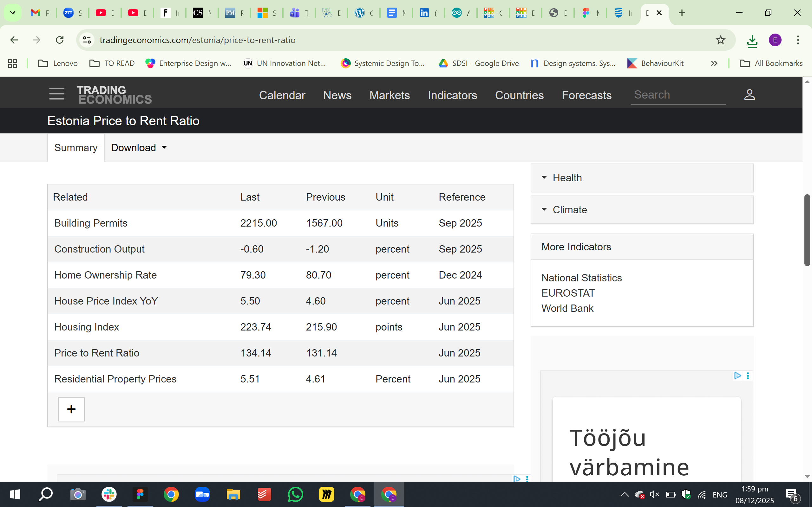Open site information icon in address bar
The image size is (812, 507).
point(87,40)
